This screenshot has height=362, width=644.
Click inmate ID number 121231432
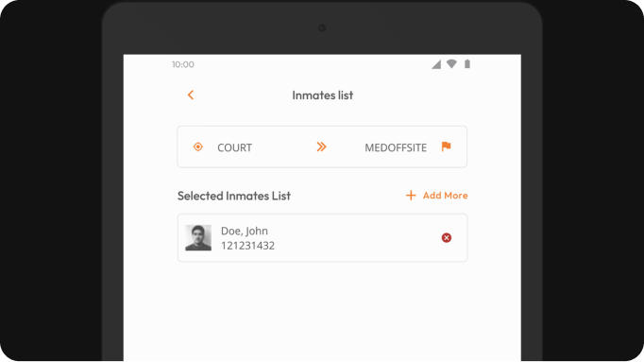point(247,246)
